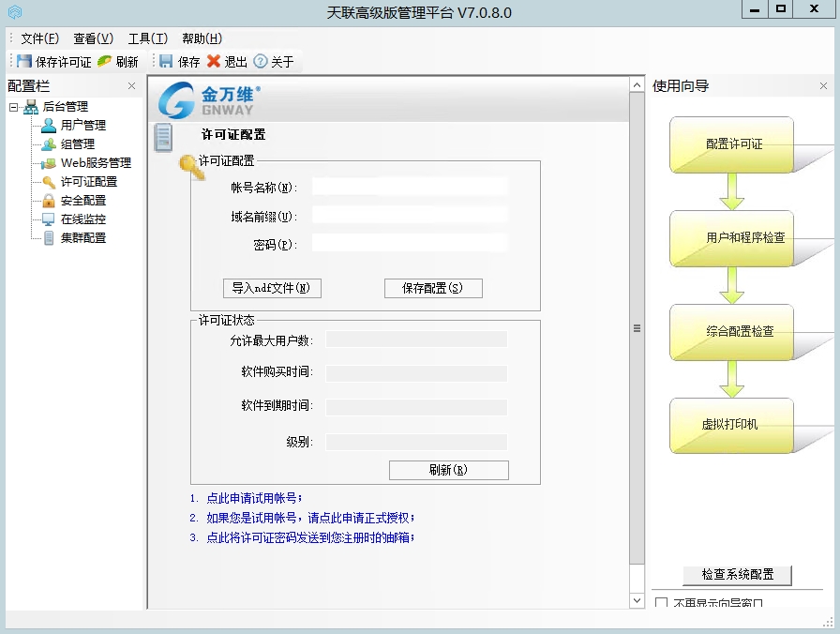Select Cluster Configuration tree item
The image size is (840, 634).
[x=82, y=237]
